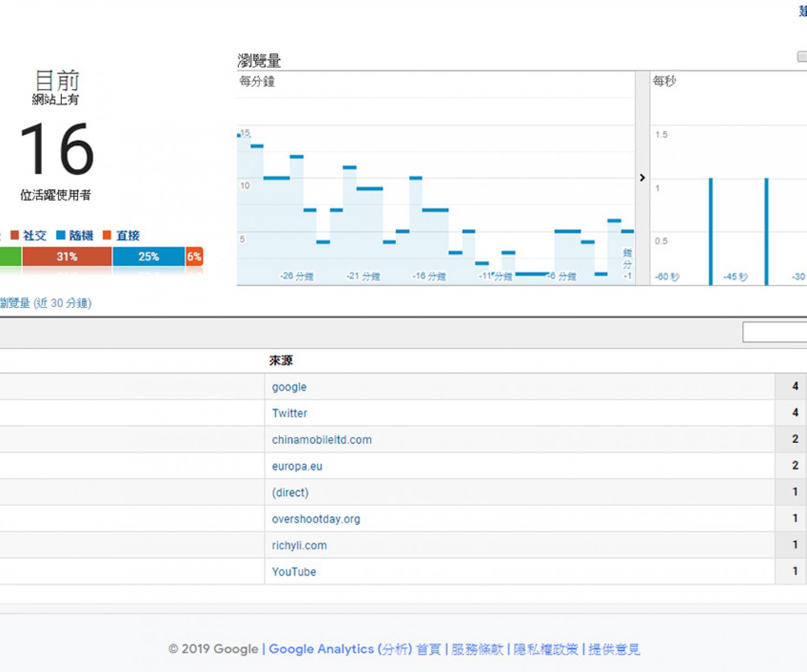
Task: Click the europa.eu source entry
Action: [x=297, y=466]
